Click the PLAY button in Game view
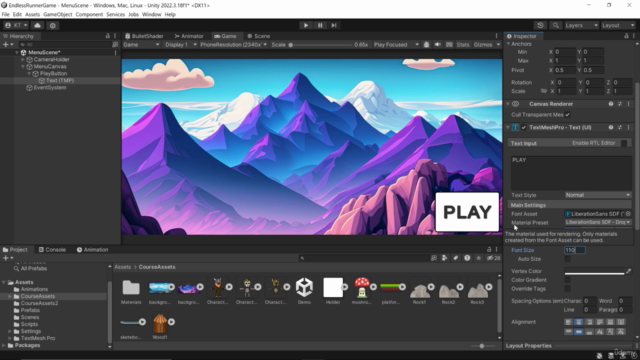The width and height of the screenshot is (640, 360). 467,212
